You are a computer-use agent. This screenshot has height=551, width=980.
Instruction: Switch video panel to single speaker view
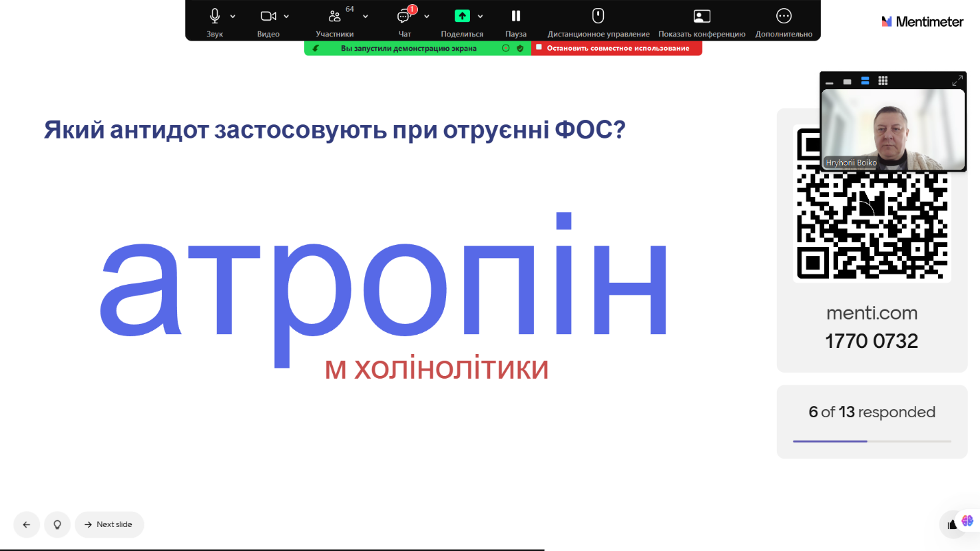tap(847, 81)
